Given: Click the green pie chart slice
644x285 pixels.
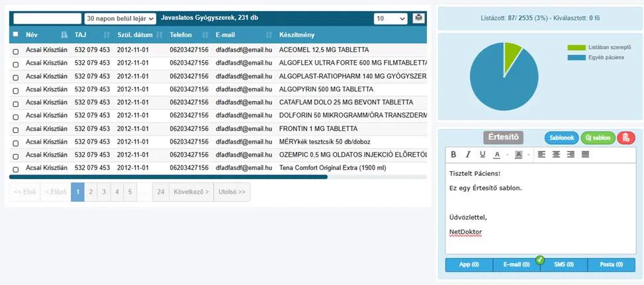Looking at the screenshot, I should pyautogui.click(x=512, y=56).
